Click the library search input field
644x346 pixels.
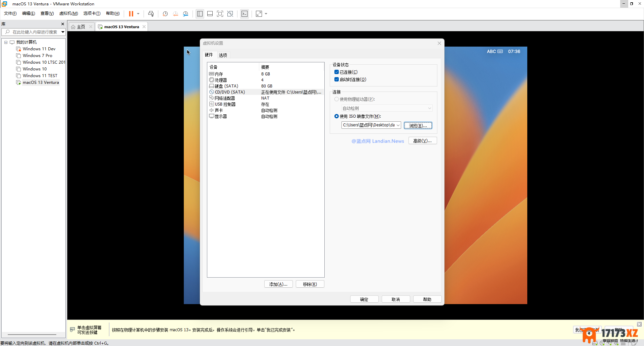[x=32, y=32]
